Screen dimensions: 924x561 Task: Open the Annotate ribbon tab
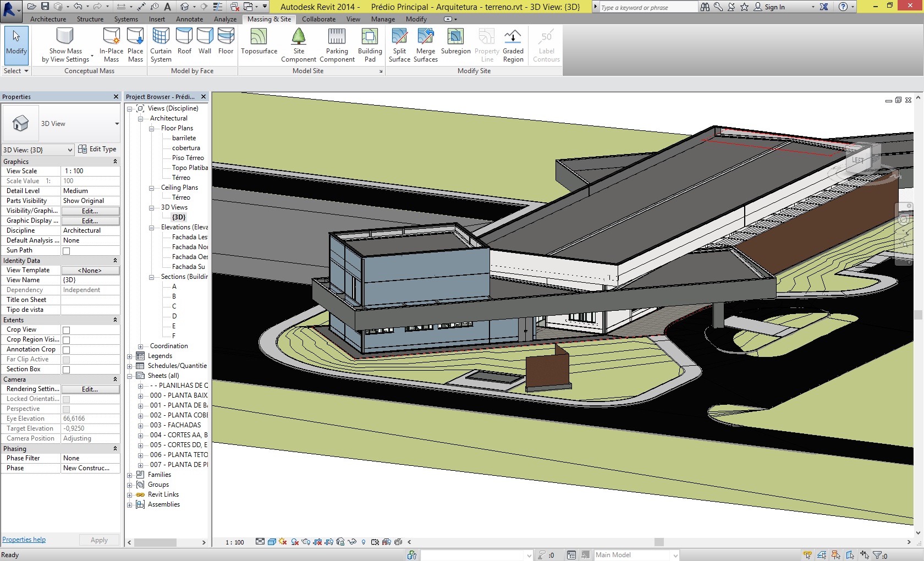[x=189, y=19]
